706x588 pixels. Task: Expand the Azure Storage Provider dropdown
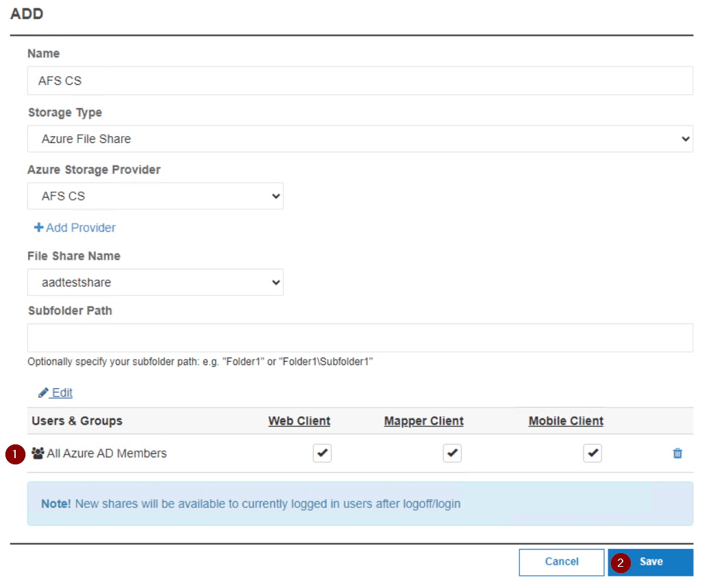155,196
